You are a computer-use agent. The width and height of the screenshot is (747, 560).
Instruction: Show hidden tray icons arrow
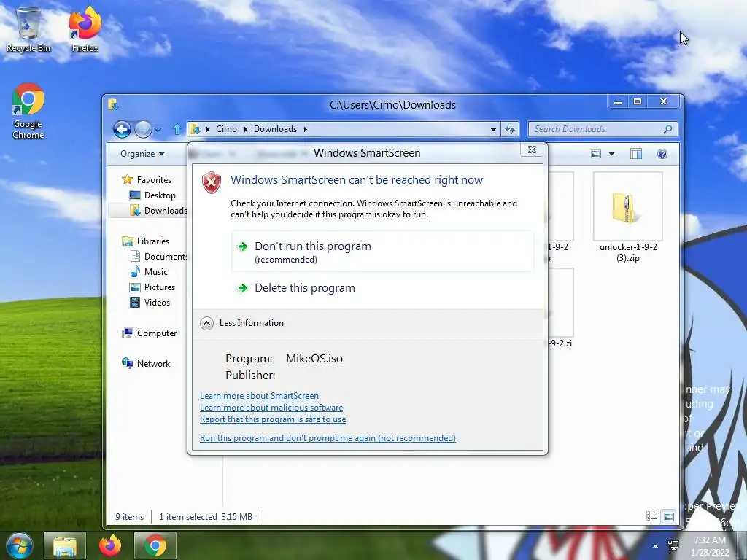(656, 546)
